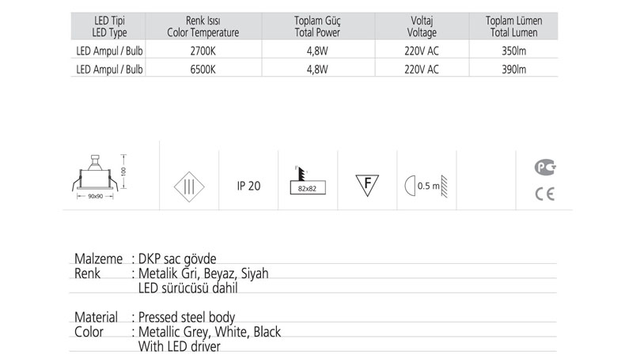
Task: Select the 6500K color temperature cell
Action: click(x=203, y=69)
